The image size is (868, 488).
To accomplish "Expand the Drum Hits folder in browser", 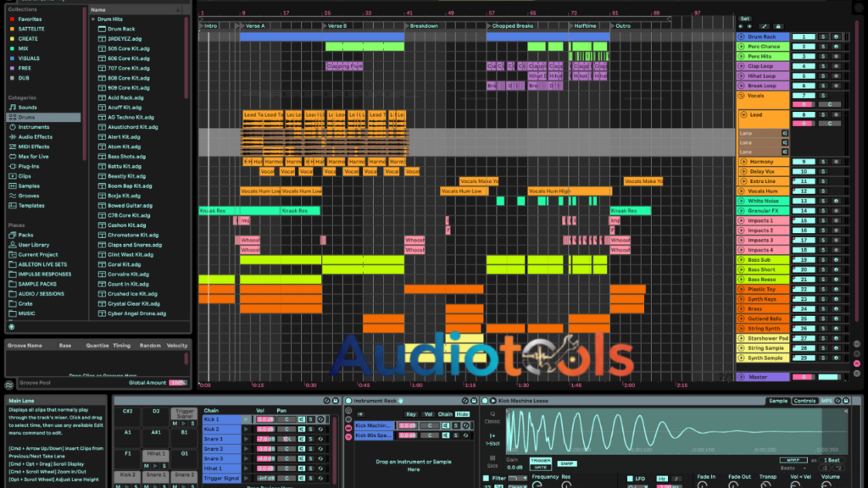I will (x=93, y=19).
